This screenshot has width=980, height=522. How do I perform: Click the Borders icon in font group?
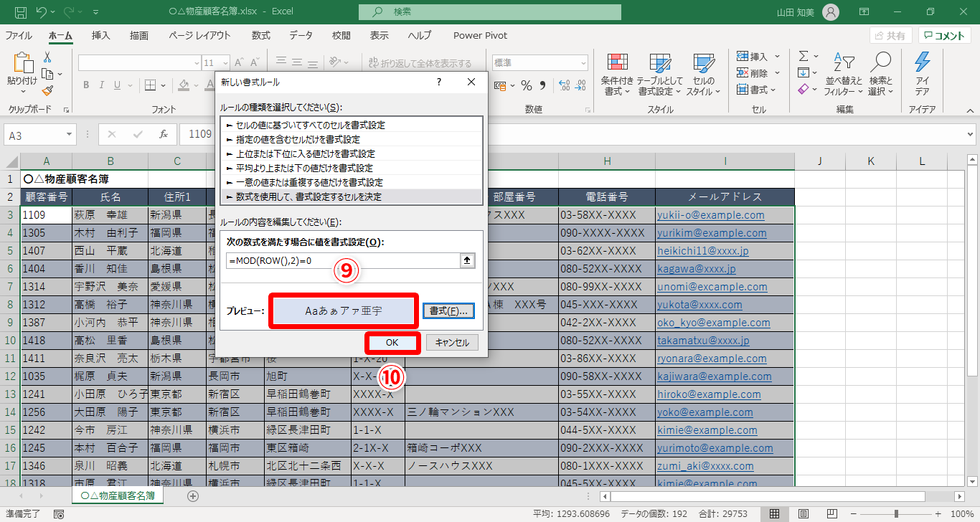[151, 85]
